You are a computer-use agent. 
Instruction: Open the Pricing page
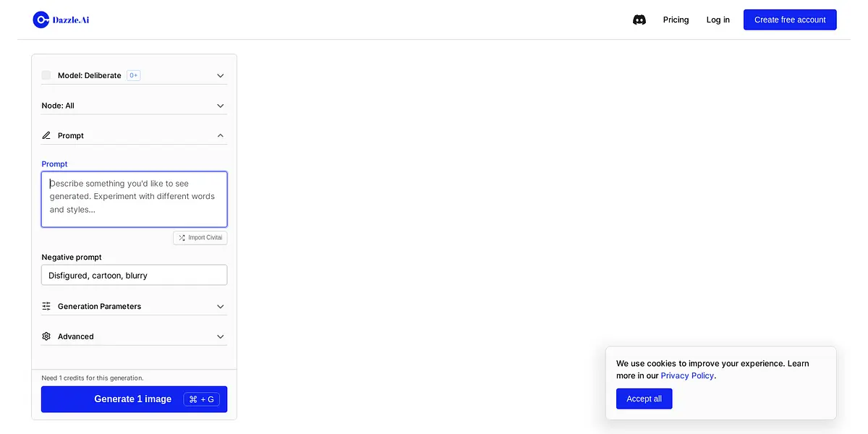tap(676, 20)
